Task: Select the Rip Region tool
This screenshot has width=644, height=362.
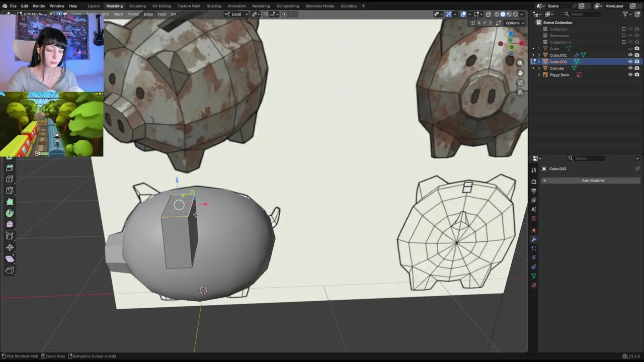Action: coord(10,270)
